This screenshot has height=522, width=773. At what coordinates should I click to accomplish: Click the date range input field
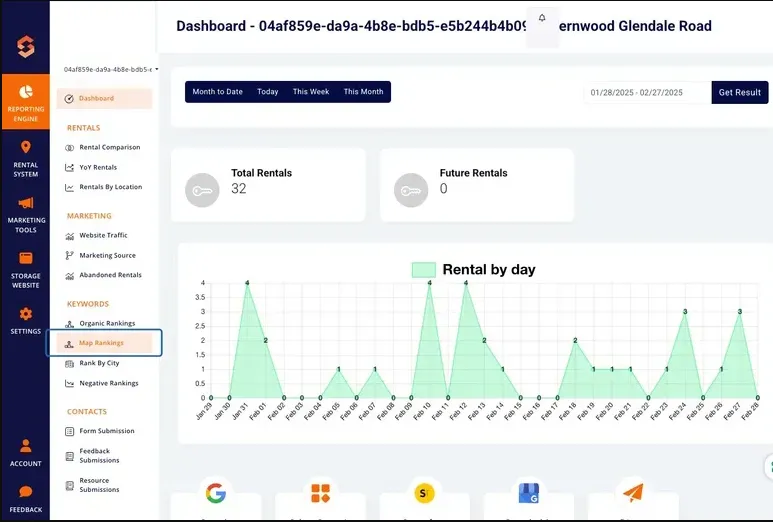(x=647, y=92)
